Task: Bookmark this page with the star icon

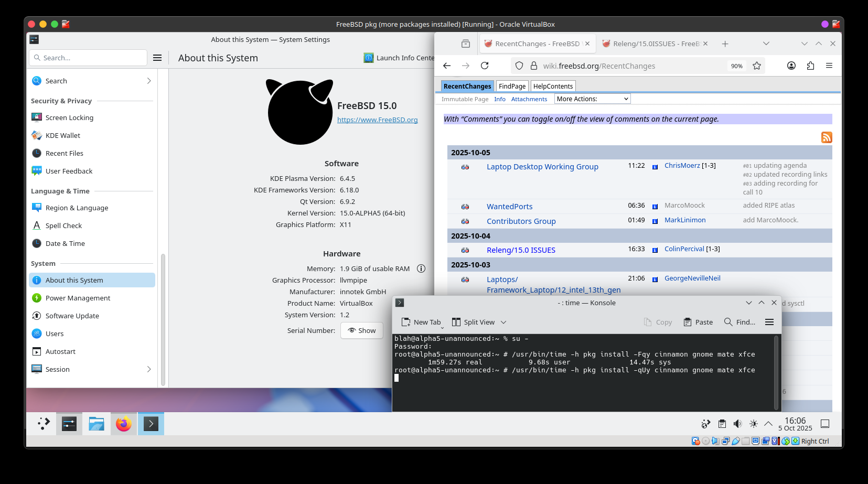Action: click(x=756, y=66)
